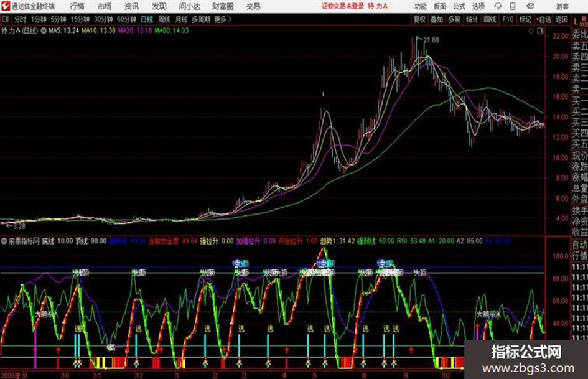Click the 画线 toolbar button

(490, 19)
